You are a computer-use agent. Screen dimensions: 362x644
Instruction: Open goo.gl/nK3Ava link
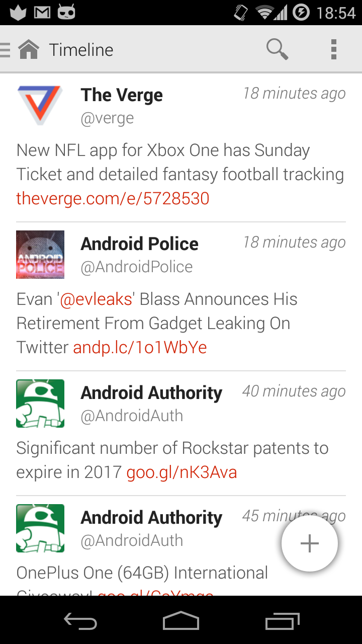pos(182,472)
